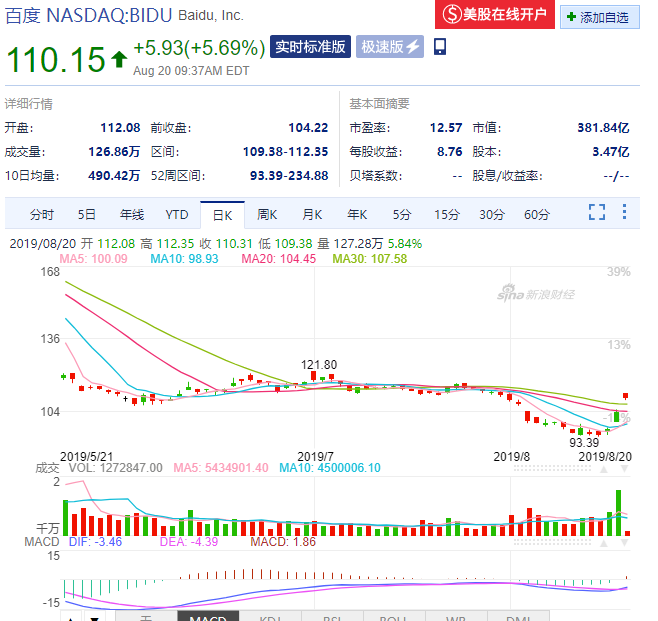
Task: Switch to the 月K monthly chart
Action: tap(312, 214)
